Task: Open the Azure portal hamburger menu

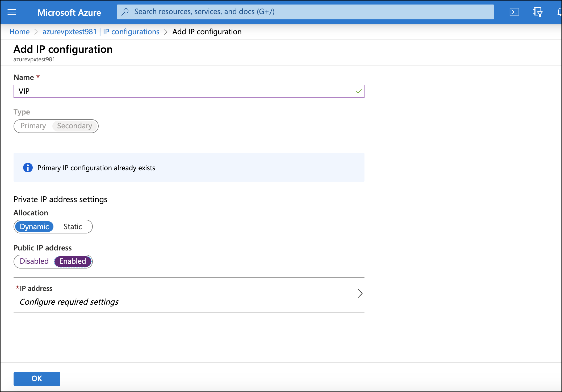Action: (12, 12)
